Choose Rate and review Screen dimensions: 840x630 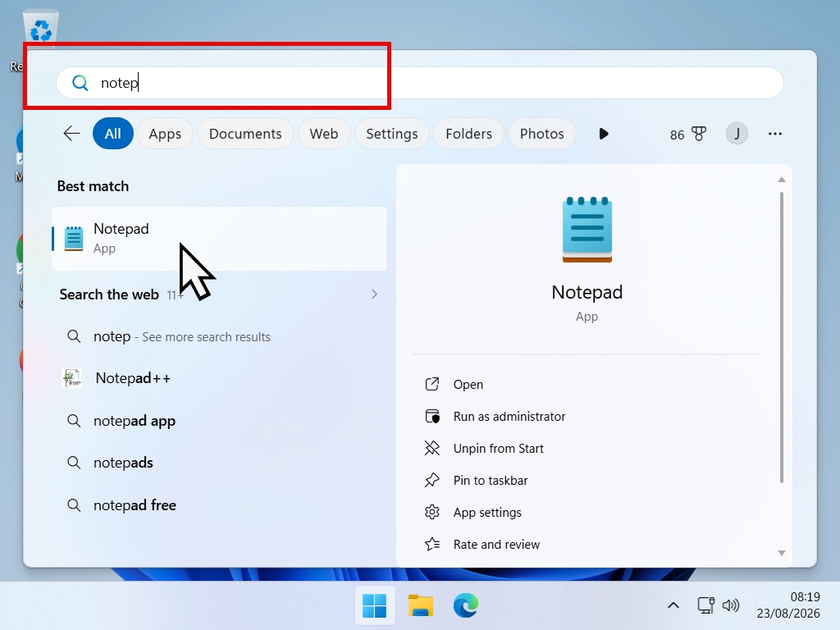point(587,545)
